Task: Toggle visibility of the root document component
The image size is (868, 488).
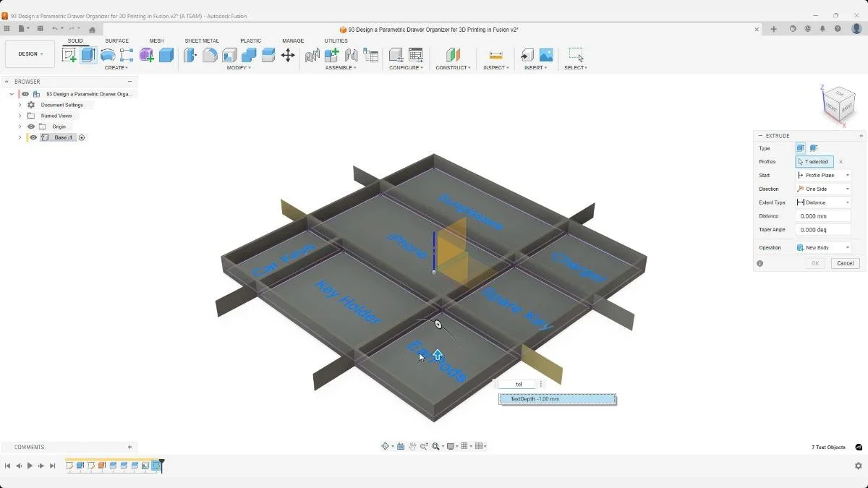Action: (x=25, y=94)
